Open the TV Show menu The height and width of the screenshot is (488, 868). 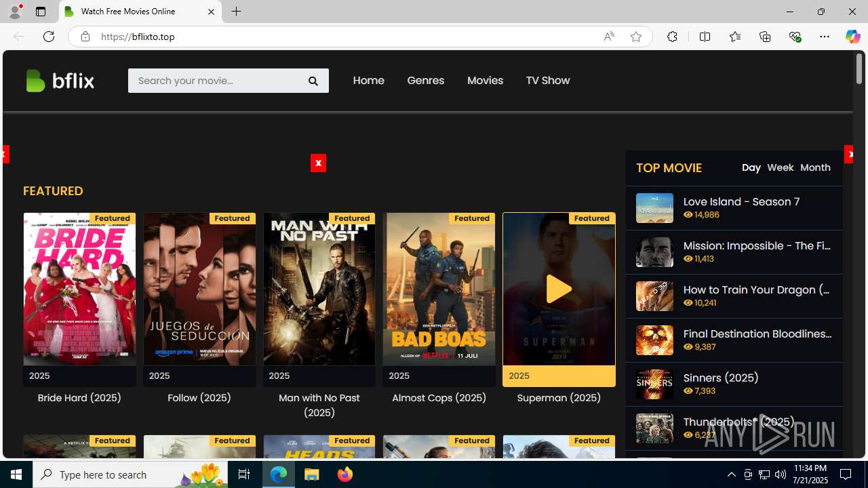pos(548,81)
